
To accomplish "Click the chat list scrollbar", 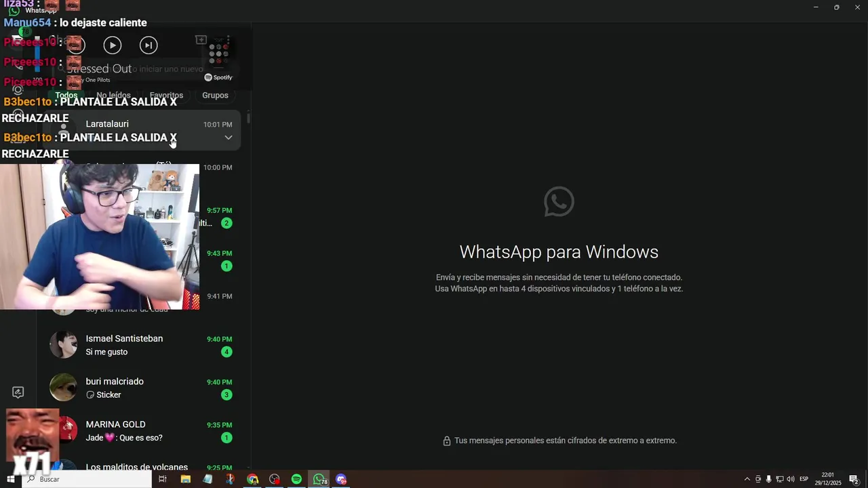I will coord(248,119).
